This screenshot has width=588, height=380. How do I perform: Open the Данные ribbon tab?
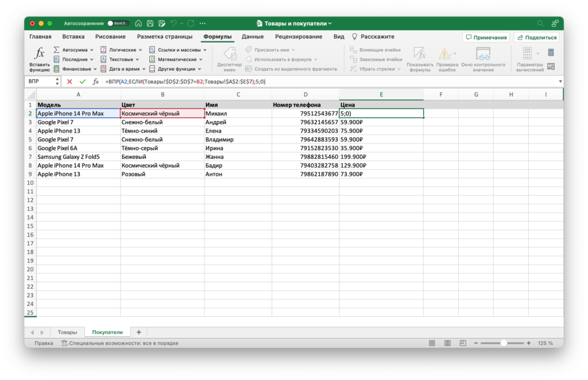(253, 37)
